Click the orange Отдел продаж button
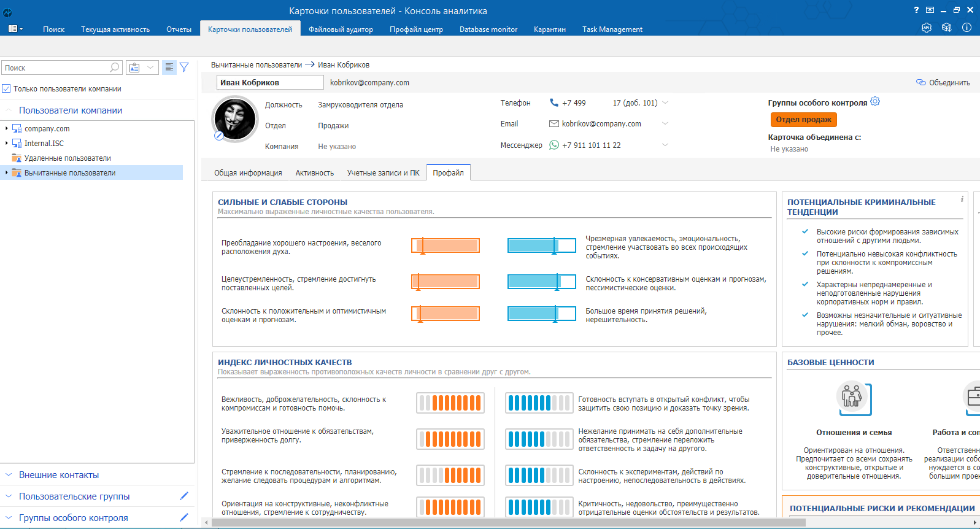The height and width of the screenshot is (529, 980). 803,120
